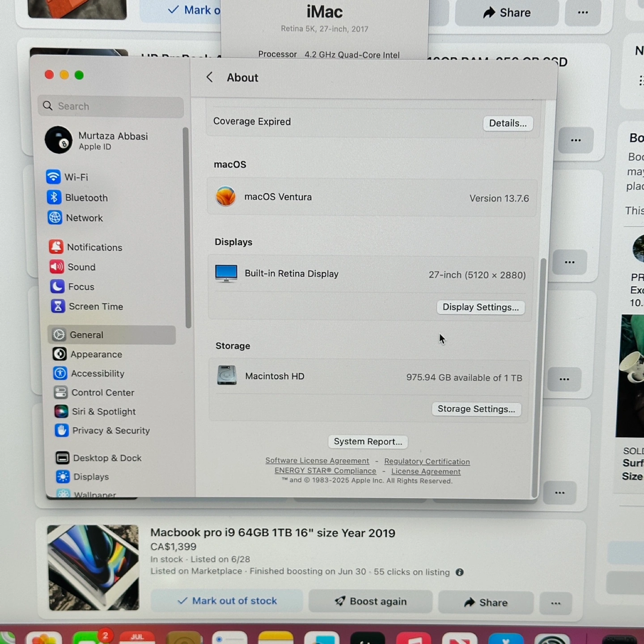Mark the Macbook pro listing out of stock
This screenshot has height=644, width=644.
pyautogui.click(x=227, y=601)
